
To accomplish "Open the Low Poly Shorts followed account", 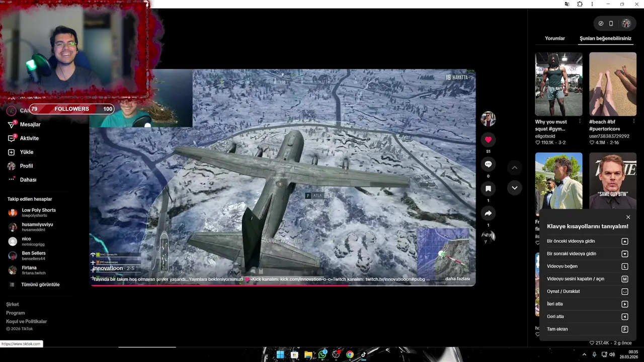I will pyautogui.click(x=39, y=213).
